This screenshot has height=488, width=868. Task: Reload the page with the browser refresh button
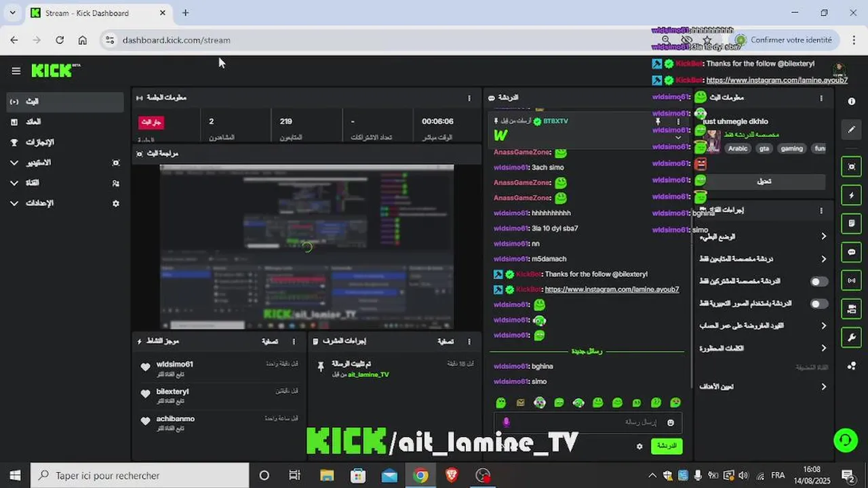60,41
